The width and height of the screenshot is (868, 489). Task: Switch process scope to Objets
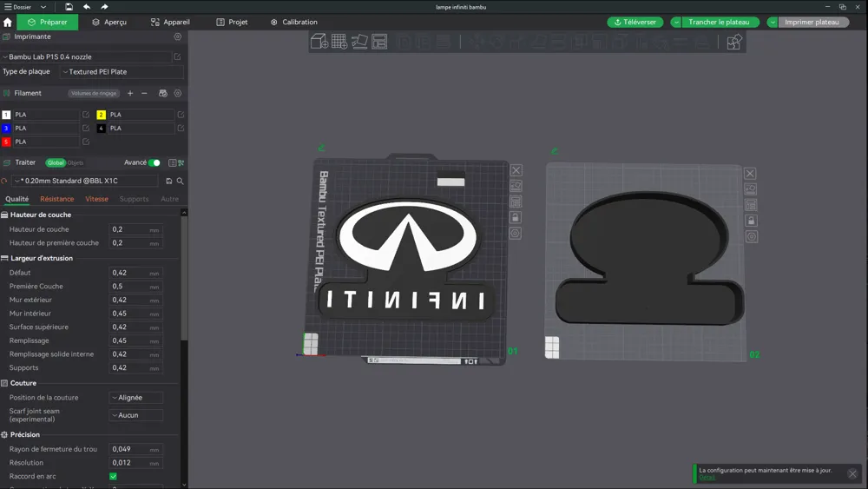(76, 162)
